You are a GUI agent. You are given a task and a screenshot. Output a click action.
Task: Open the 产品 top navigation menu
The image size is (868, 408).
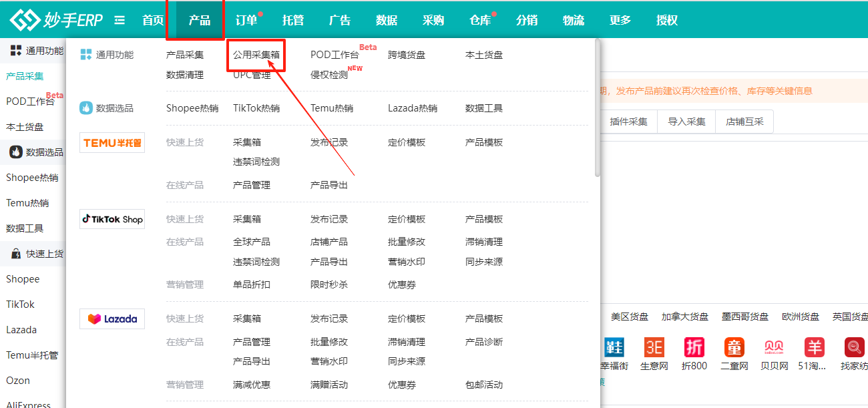click(200, 20)
